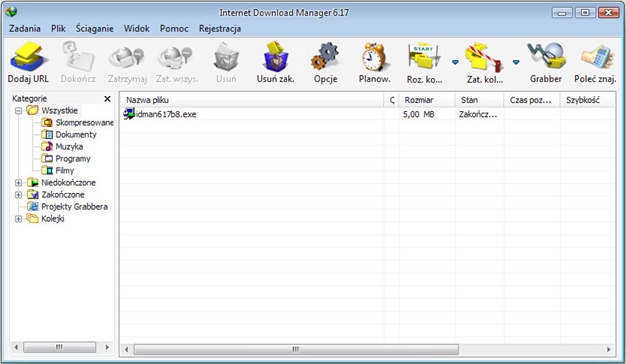The width and height of the screenshot is (626, 364).
Task: Click the Zakończone folder icon
Action: 33,194
